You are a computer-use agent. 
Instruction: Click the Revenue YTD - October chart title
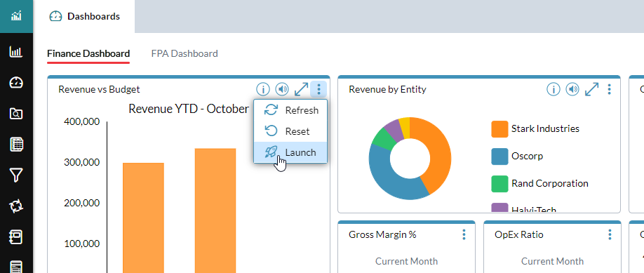tap(189, 109)
